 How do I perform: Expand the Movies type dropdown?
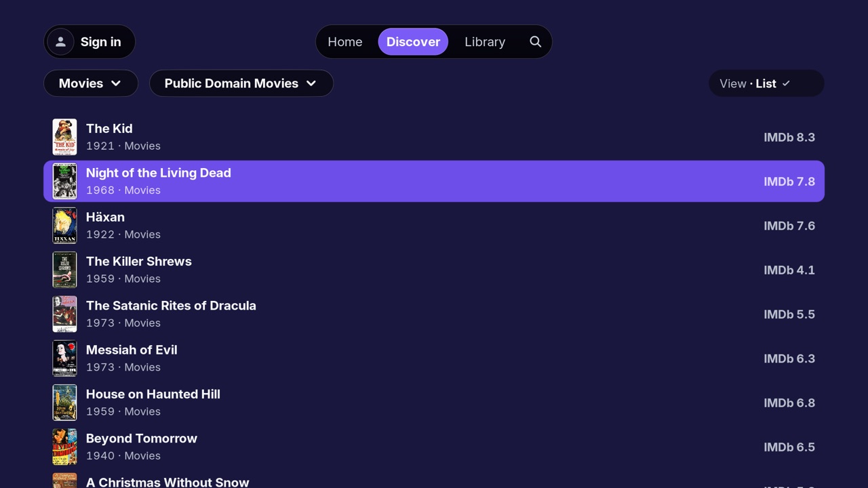click(x=91, y=83)
